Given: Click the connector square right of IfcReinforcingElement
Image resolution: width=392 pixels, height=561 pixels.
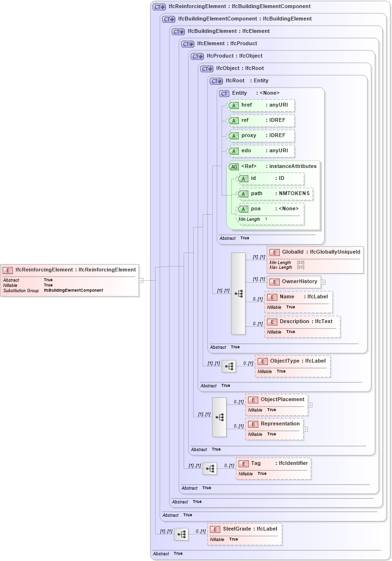Looking at the screenshot, I should [141, 281].
